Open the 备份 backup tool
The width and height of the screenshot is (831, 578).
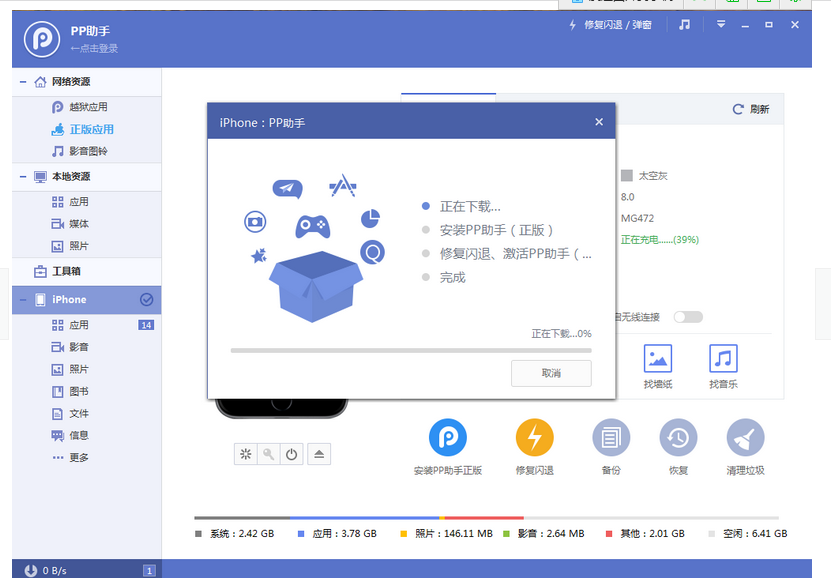[610, 437]
